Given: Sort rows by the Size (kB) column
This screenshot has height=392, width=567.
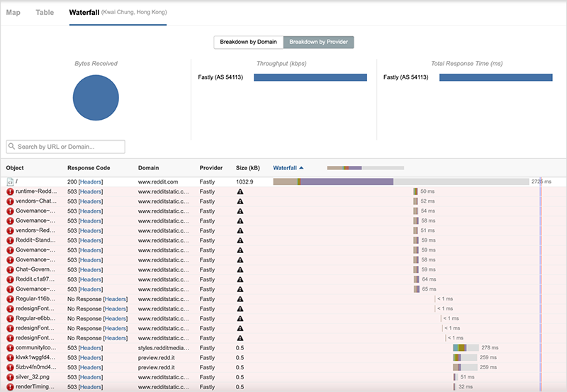Looking at the screenshot, I should [x=247, y=168].
